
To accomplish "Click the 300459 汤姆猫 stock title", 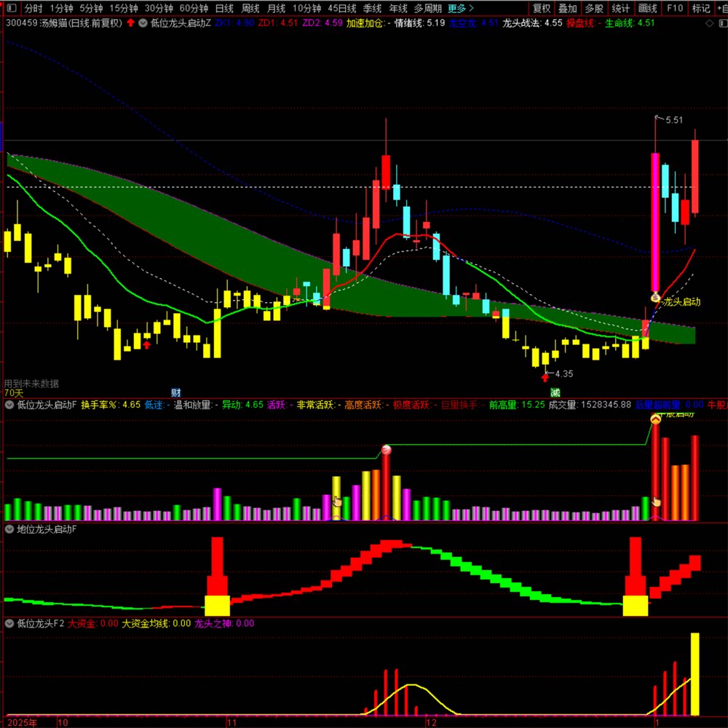I will [x=64, y=23].
